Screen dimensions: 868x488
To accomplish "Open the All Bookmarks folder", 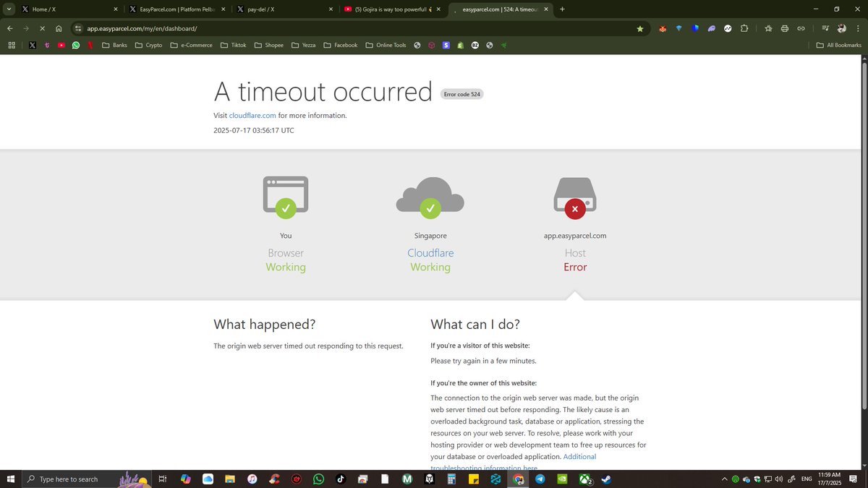I will [839, 45].
